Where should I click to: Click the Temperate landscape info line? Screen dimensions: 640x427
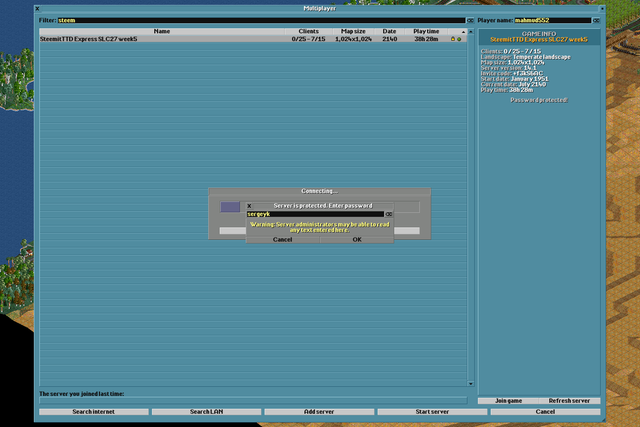coord(526,57)
